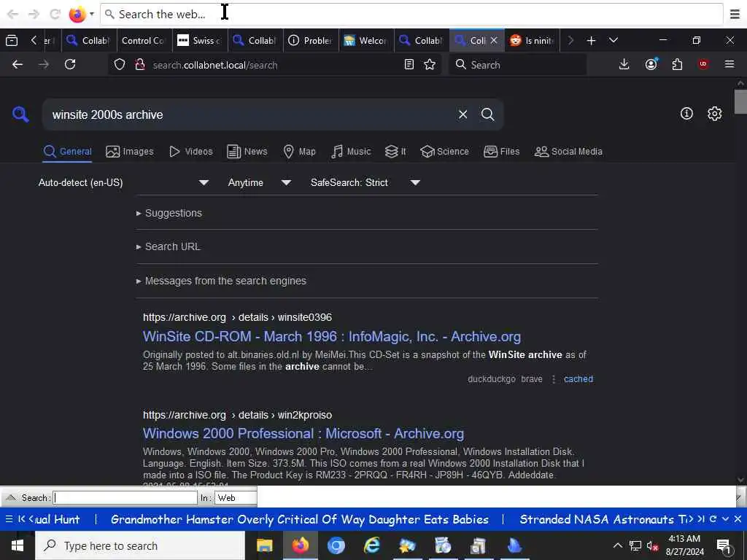Open the dropdown arrow beside Firefox logo
Screen dimensions: 747x560
(x=92, y=14)
